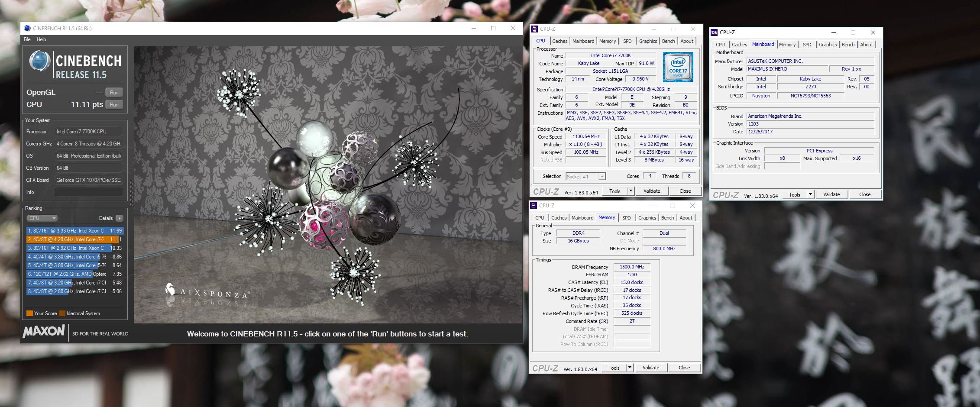Click Close button in the CPU-Z Memory window
This screenshot has width=980, height=407.
tap(684, 368)
